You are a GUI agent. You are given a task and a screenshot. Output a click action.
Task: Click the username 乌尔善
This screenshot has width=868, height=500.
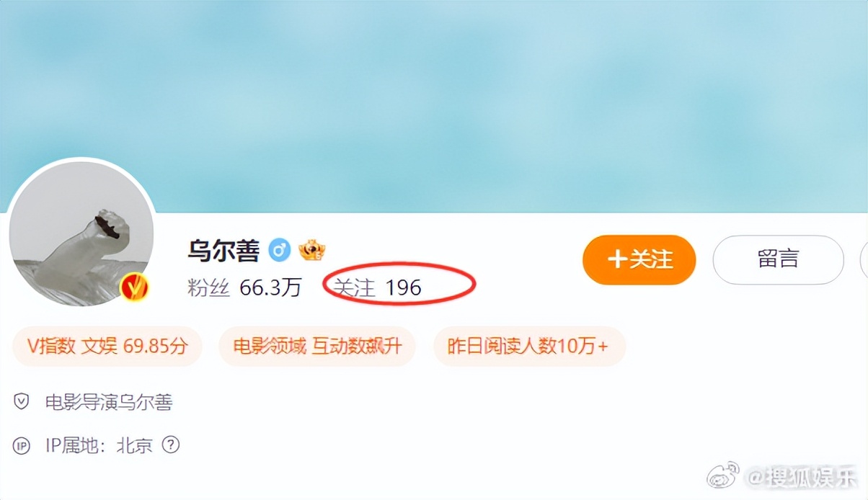tap(223, 251)
